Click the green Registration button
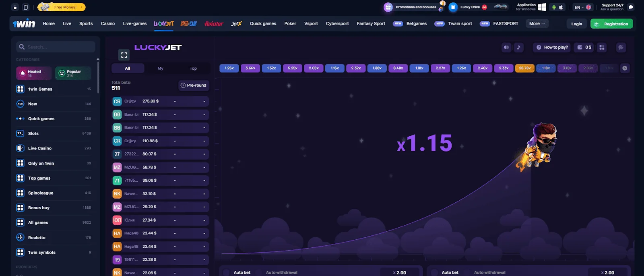The height and width of the screenshot is (276, 644). coord(611,24)
